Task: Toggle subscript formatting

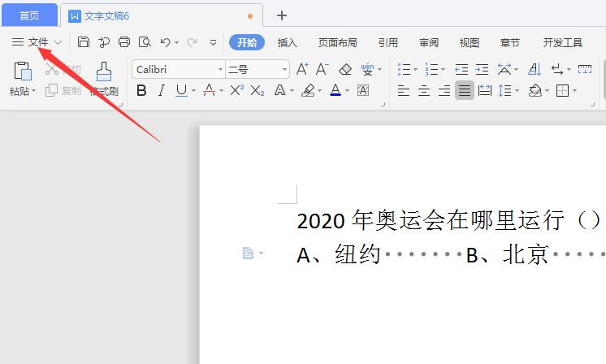Action: [x=258, y=91]
